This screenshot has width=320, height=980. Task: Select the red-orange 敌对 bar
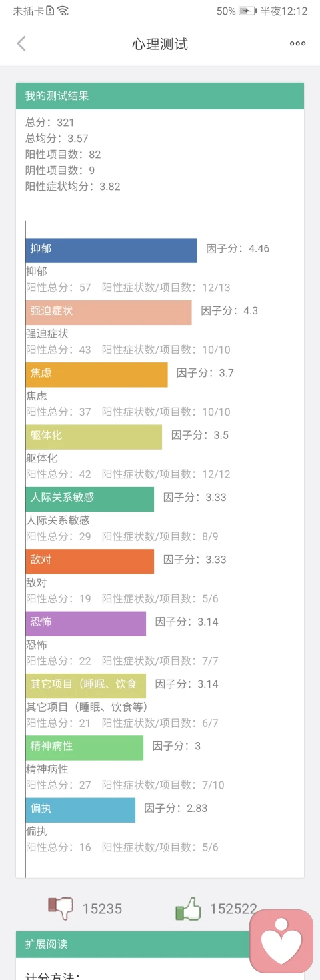pos(90,561)
